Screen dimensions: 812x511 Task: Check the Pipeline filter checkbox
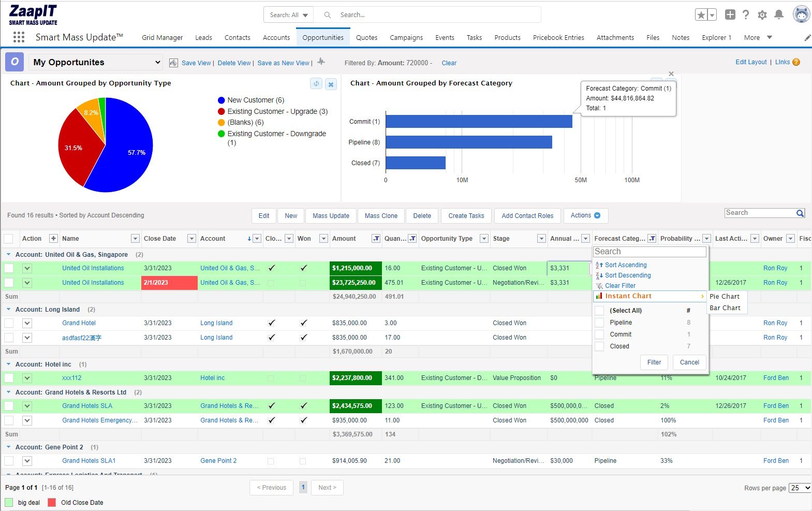point(599,323)
